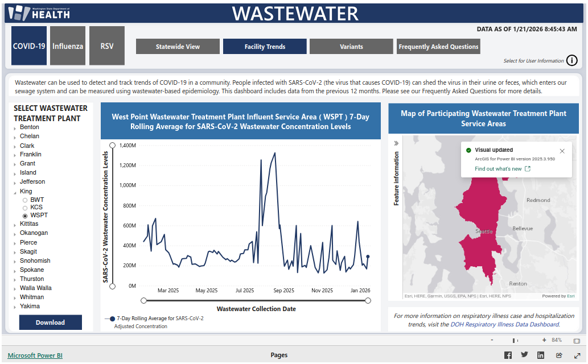Screen dimensions: 588x364
Task: Share report on Twitter
Action: [x=524, y=355]
